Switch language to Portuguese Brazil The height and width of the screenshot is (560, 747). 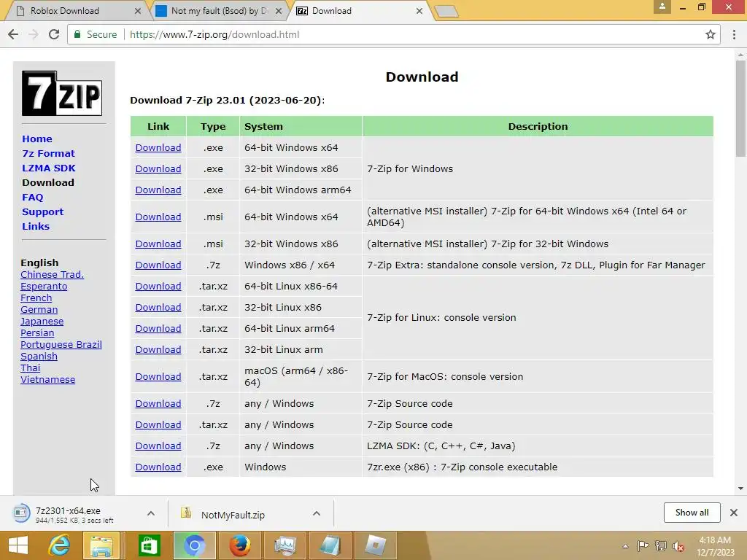coord(61,344)
